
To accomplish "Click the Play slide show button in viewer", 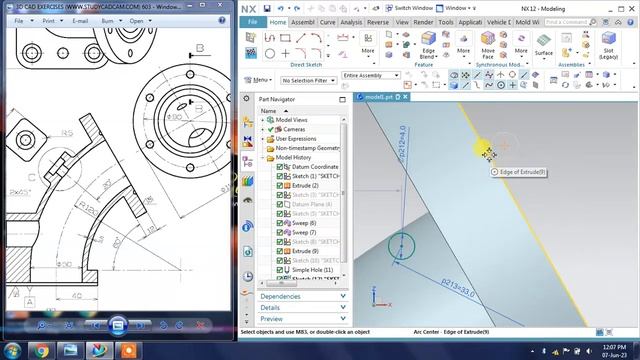I will [118, 325].
